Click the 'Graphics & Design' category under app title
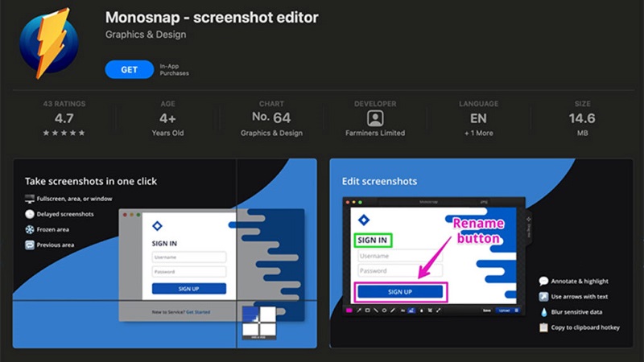 click(146, 35)
